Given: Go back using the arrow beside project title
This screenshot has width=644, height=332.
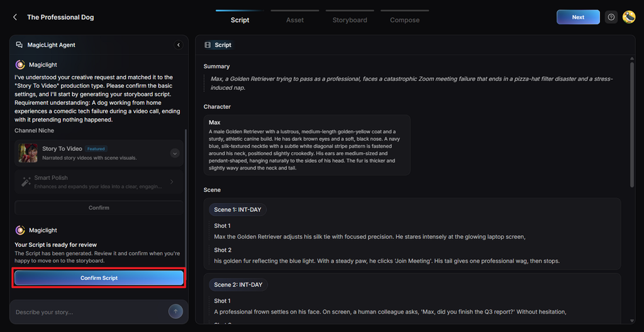Looking at the screenshot, I should (x=15, y=17).
